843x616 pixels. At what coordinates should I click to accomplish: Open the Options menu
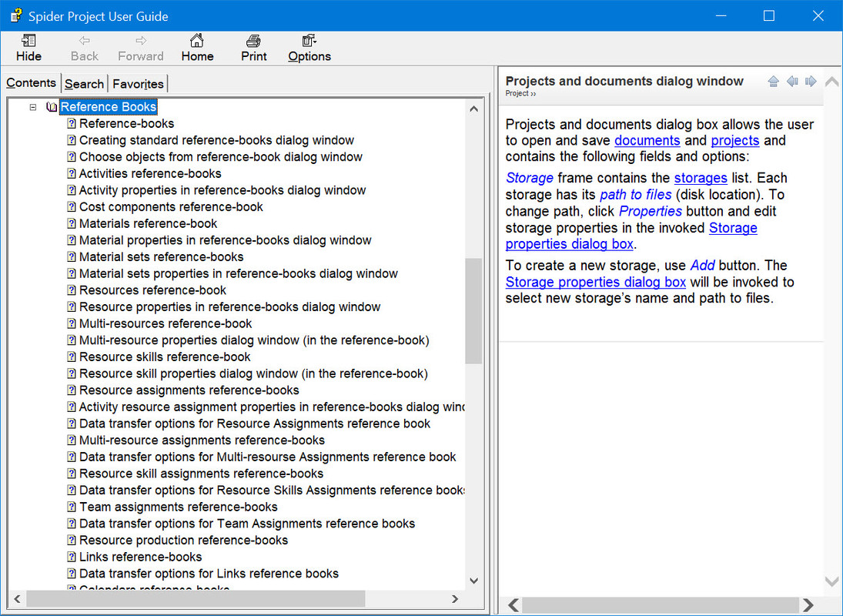pyautogui.click(x=309, y=49)
